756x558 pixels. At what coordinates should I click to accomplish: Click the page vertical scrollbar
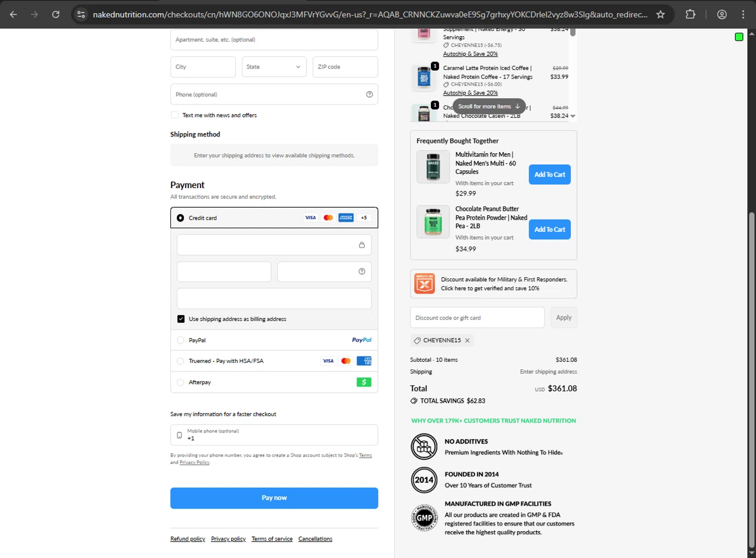[x=751, y=381]
